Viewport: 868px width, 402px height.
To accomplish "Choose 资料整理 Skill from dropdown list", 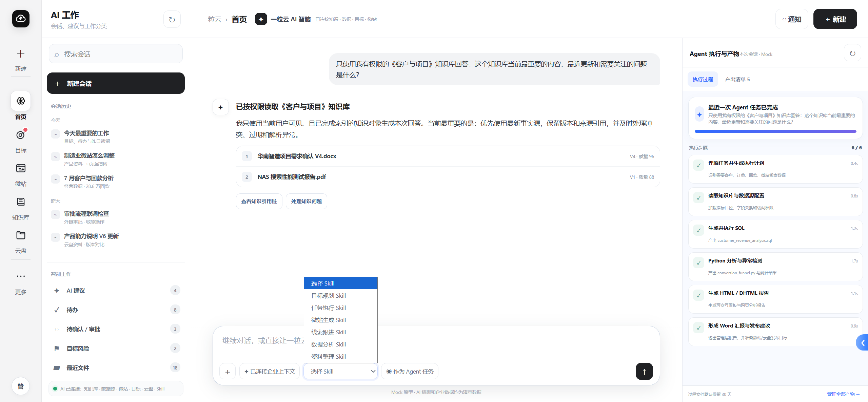I will coord(341,357).
